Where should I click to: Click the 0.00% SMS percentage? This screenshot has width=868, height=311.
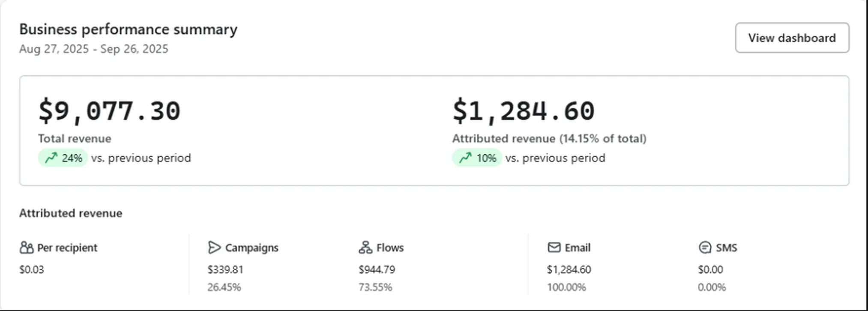click(712, 287)
